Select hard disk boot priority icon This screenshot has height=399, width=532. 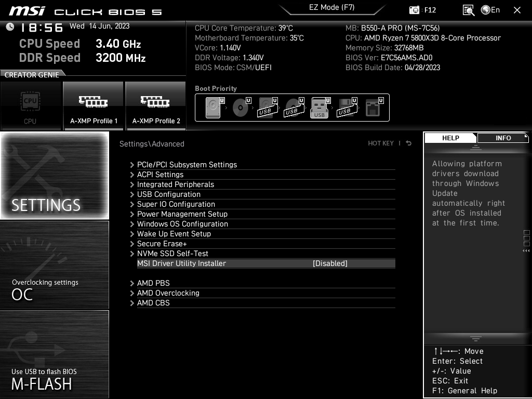point(215,108)
